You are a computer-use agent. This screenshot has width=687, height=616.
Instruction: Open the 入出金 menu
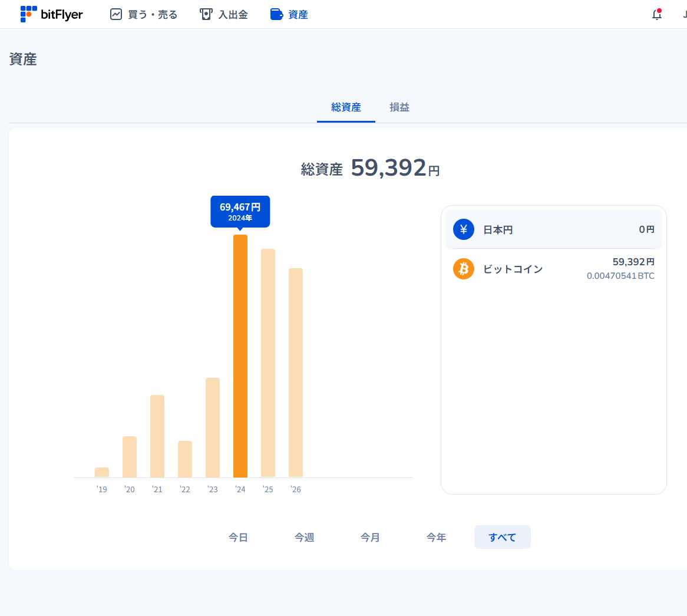224,15
